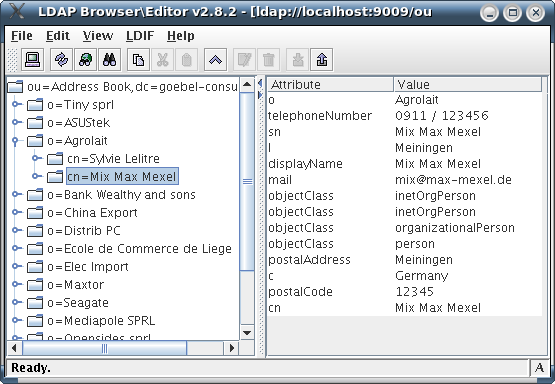The width and height of the screenshot is (555, 384).
Task: Select the displayName attribute row
Action: point(405,164)
